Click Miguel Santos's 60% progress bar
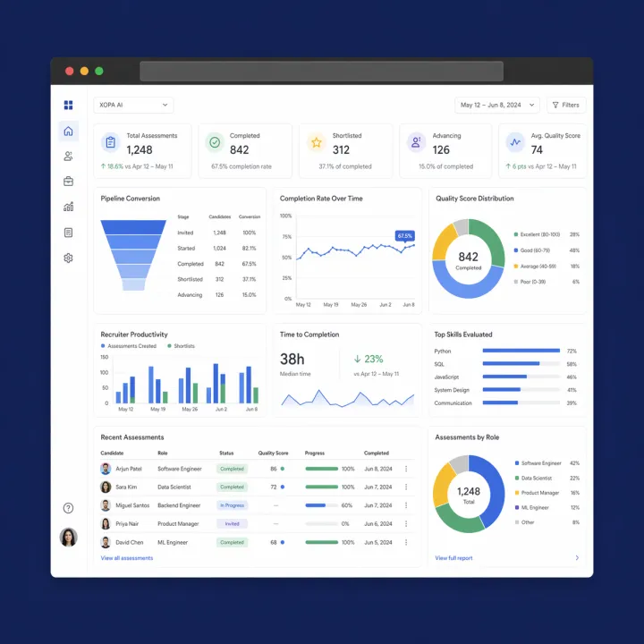 [322, 505]
